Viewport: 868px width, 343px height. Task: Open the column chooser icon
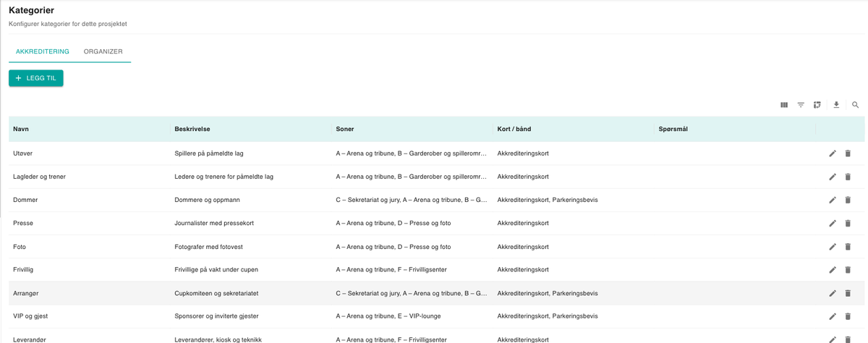pos(784,105)
